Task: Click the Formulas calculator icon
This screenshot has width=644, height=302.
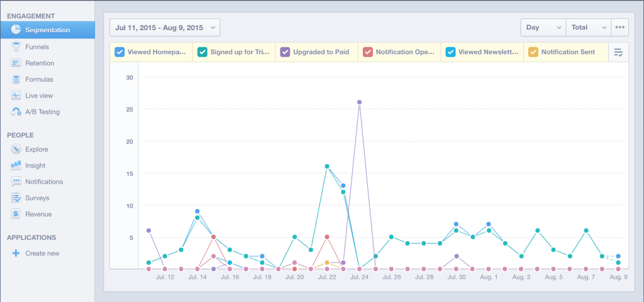Action: tap(16, 79)
